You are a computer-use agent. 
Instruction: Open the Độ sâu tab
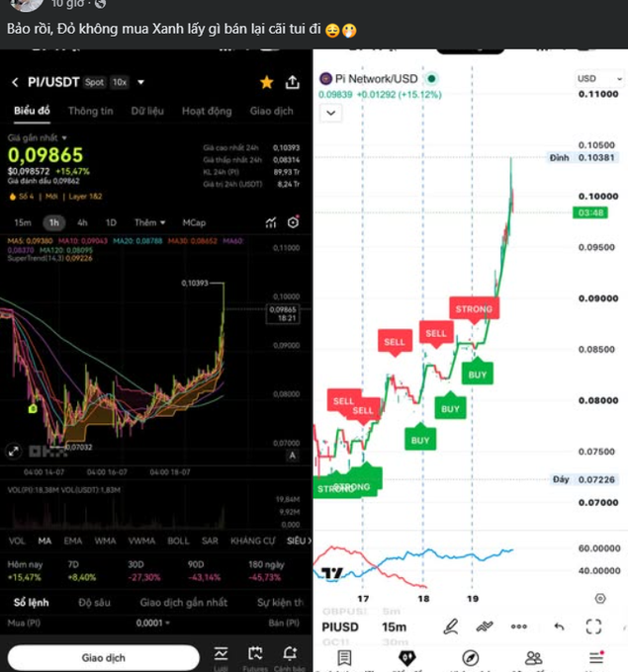[x=94, y=603]
